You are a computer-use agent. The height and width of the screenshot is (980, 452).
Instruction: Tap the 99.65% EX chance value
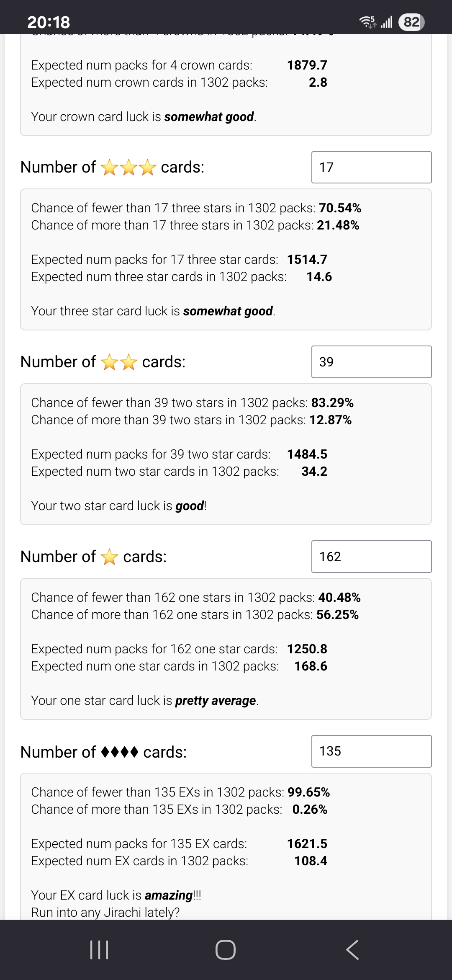(308, 792)
